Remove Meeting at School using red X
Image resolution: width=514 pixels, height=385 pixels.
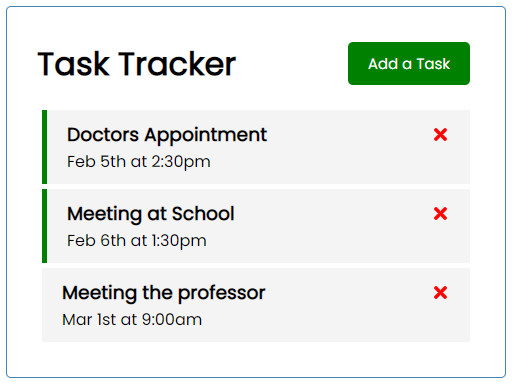(x=440, y=214)
